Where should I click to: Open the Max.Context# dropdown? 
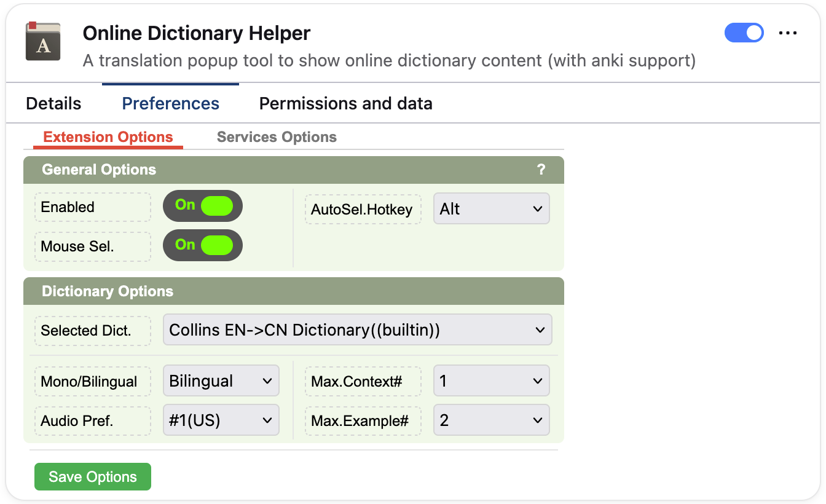point(492,381)
